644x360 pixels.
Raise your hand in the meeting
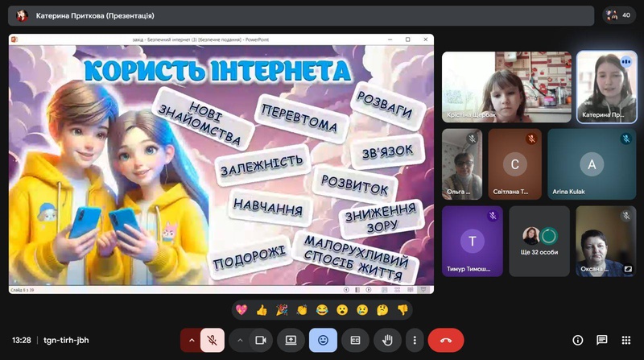tap(386, 340)
